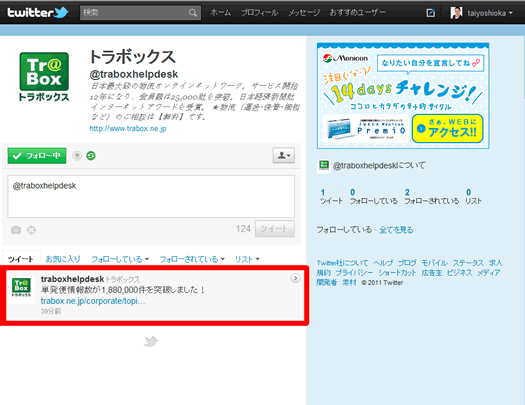Open the 広告主 footer link
The width and height of the screenshot is (525, 405).
[x=432, y=273]
